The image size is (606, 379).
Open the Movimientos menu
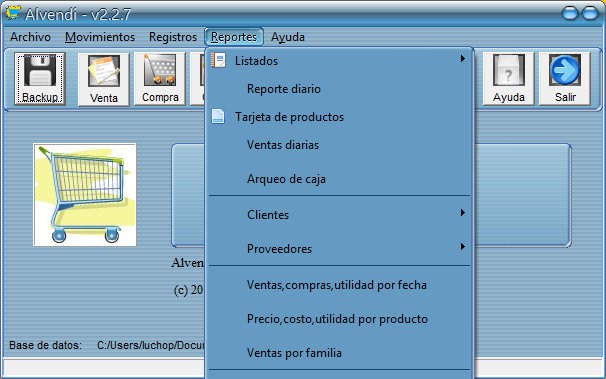tap(100, 37)
